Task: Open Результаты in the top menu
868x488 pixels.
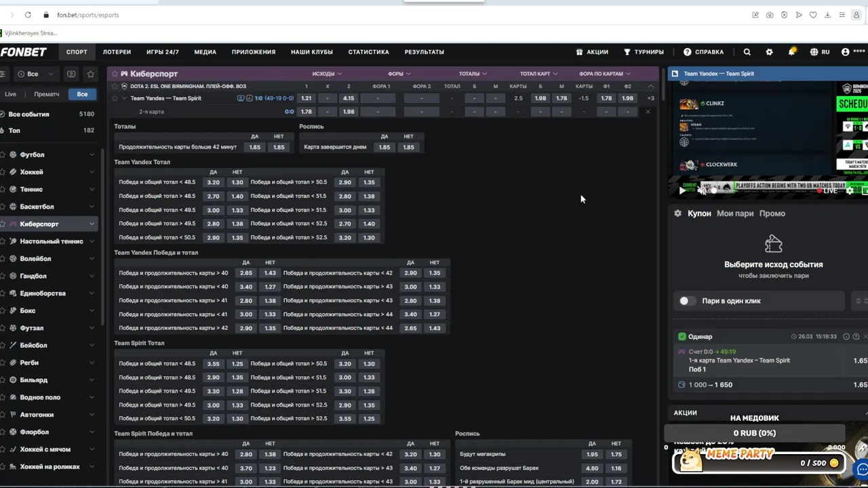Action: (x=425, y=52)
